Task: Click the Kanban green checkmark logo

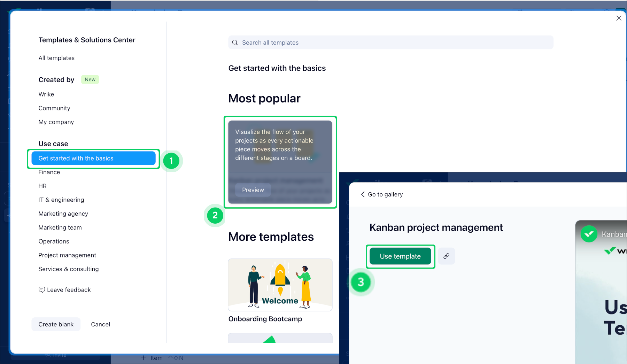Action: pyautogui.click(x=589, y=234)
